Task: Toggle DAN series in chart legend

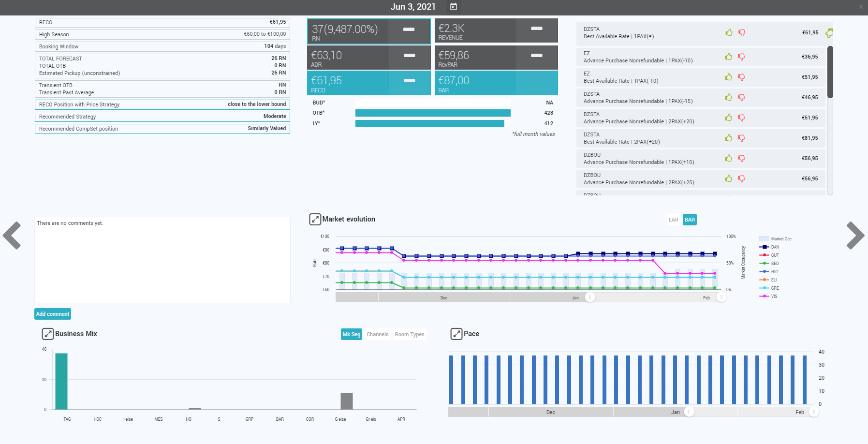Action: coord(775,247)
